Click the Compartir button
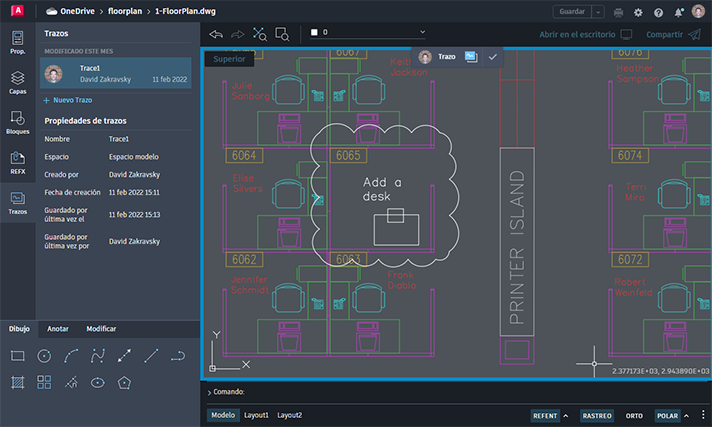 [673, 35]
